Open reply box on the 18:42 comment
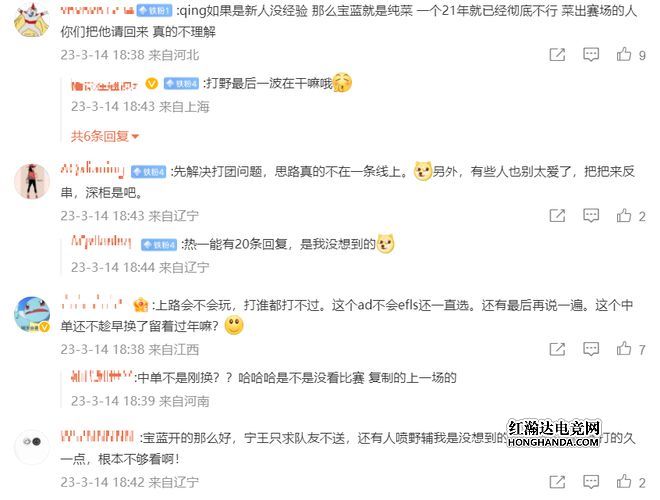This screenshot has width=660, height=500. click(591, 482)
